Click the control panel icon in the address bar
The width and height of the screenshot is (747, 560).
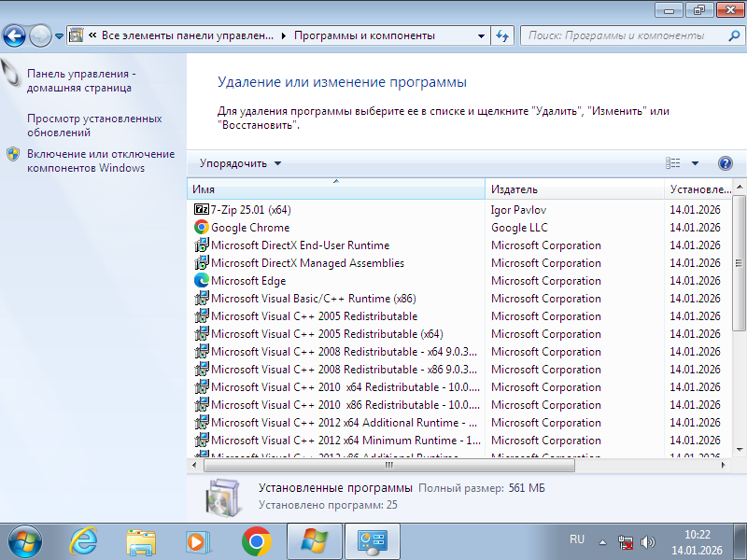pyautogui.click(x=77, y=35)
